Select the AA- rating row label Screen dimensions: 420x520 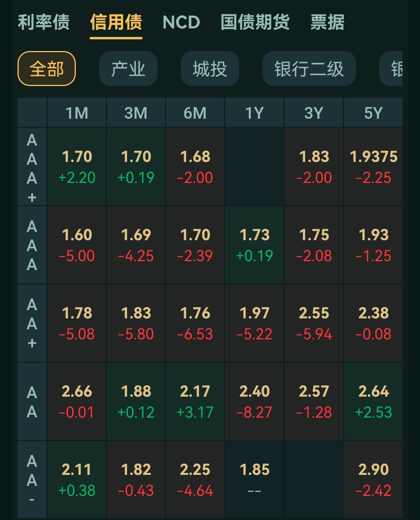pyautogui.click(x=32, y=480)
